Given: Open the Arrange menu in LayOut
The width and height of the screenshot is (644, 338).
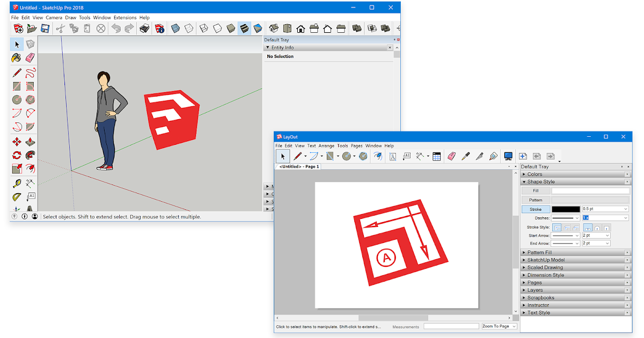Looking at the screenshot, I should point(326,146).
